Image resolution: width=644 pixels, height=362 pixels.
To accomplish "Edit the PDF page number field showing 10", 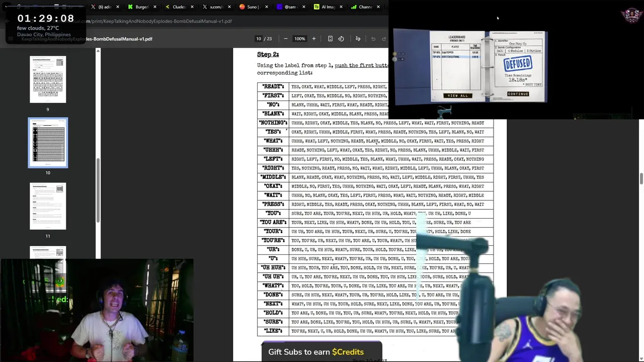I will tap(259, 39).
